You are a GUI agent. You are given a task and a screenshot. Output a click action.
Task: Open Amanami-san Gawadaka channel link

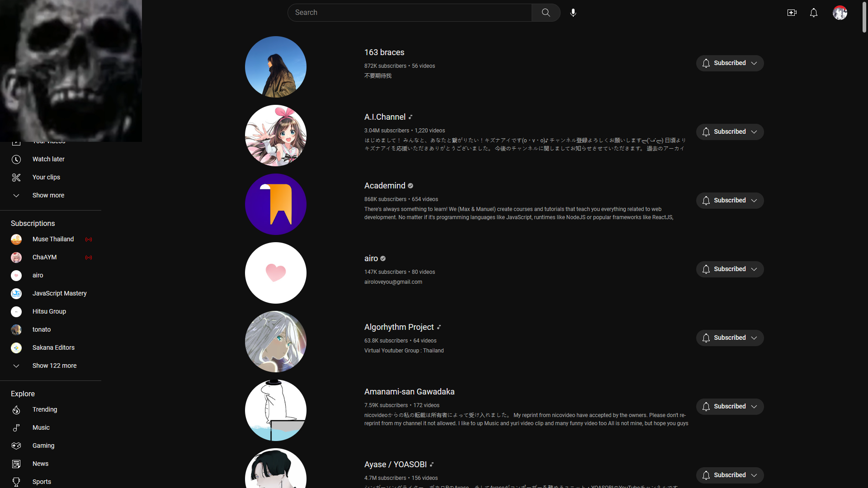(x=409, y=392)
